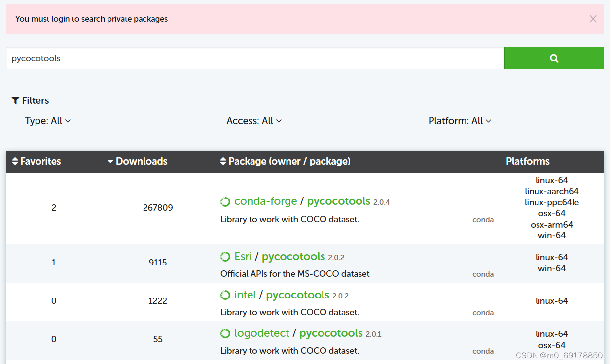610x364 pixels.
Task: Click the logodetect package circle icon
Action: click(225, 333)
